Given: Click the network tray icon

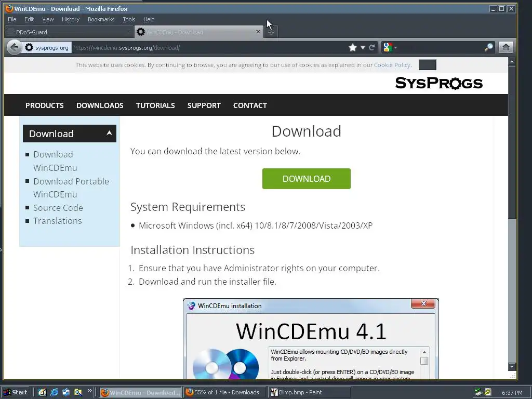Looking at the screenshot, I should pyautogui.click(x=478, y=392).
